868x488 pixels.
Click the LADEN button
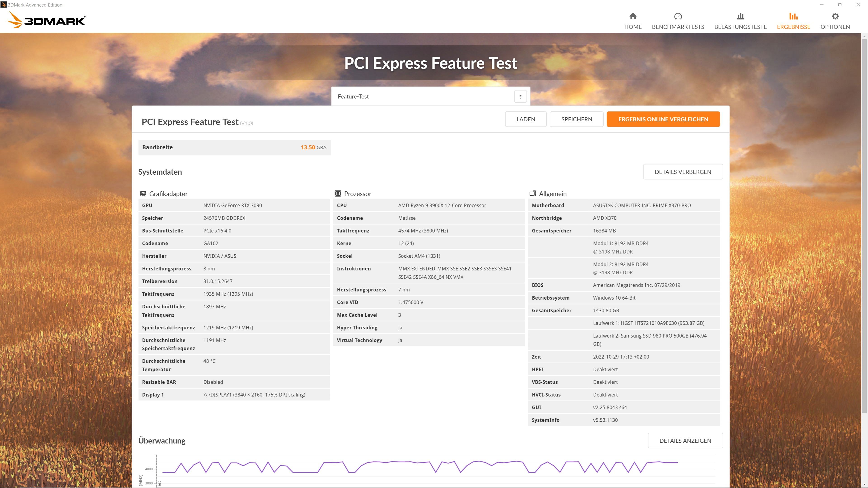point(526,119)
